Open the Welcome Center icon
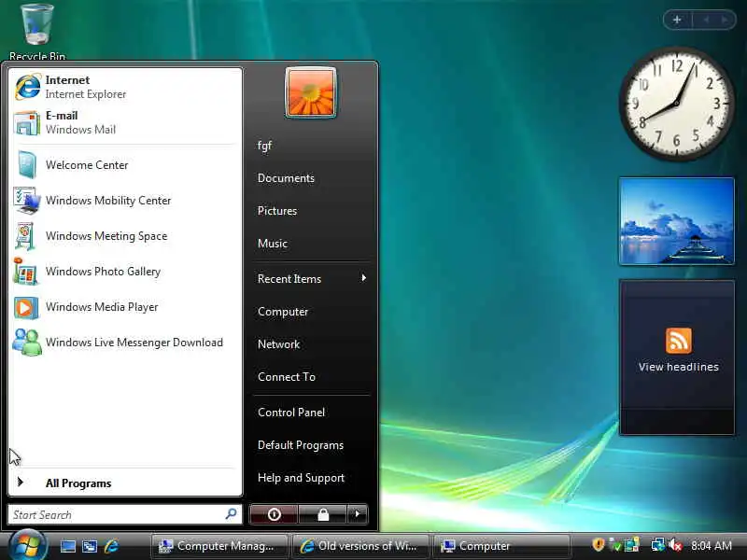Screen dimensions: 747x560 pos(27,165)
